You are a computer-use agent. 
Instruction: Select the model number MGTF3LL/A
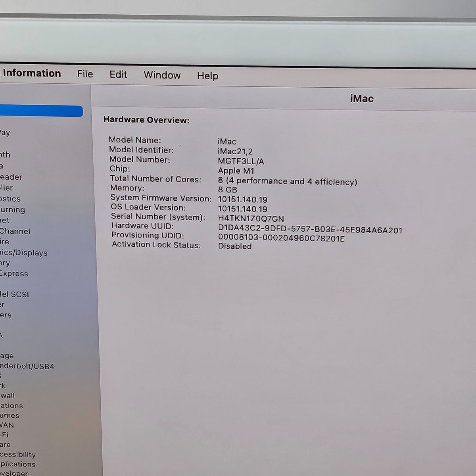click(241, 161)
